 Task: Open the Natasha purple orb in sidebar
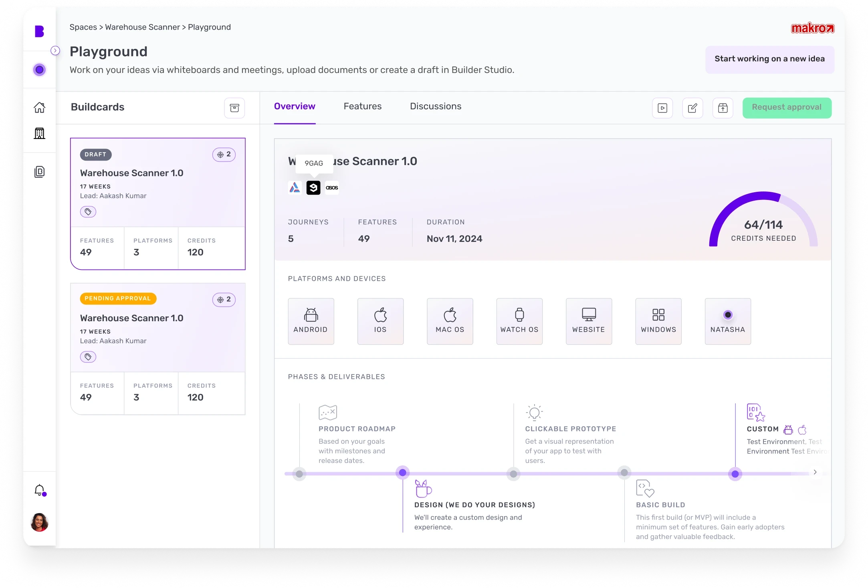(39, 70)
